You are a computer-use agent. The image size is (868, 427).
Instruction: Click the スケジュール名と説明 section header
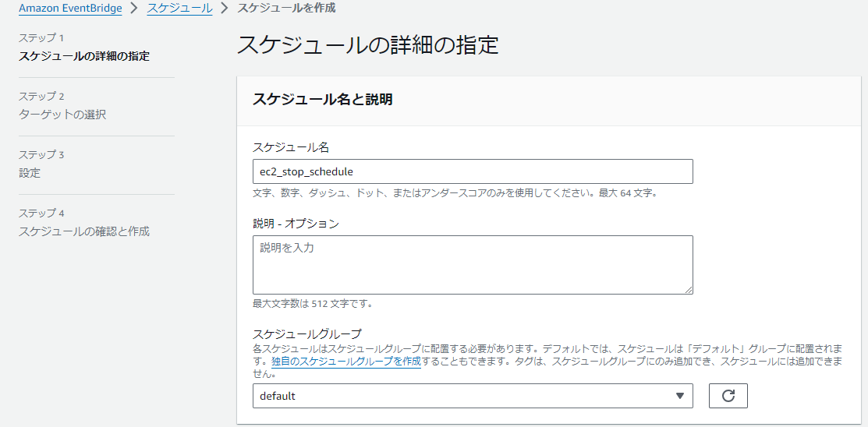pos(323,100)
